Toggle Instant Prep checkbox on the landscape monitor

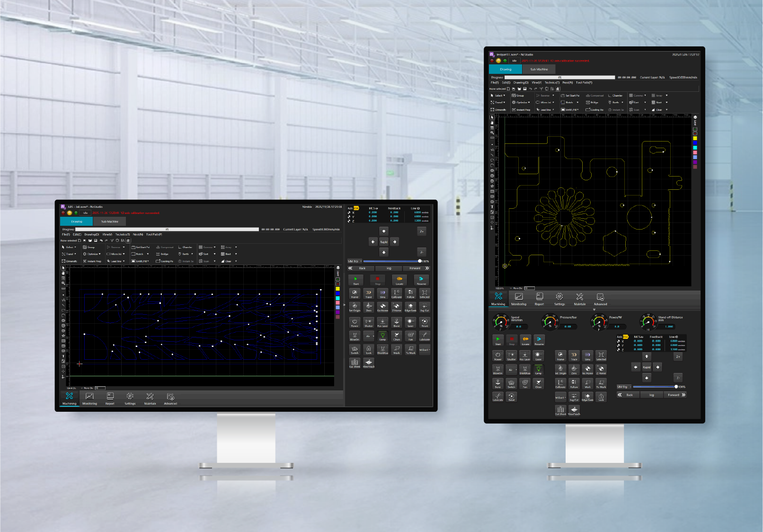point(85,261)
